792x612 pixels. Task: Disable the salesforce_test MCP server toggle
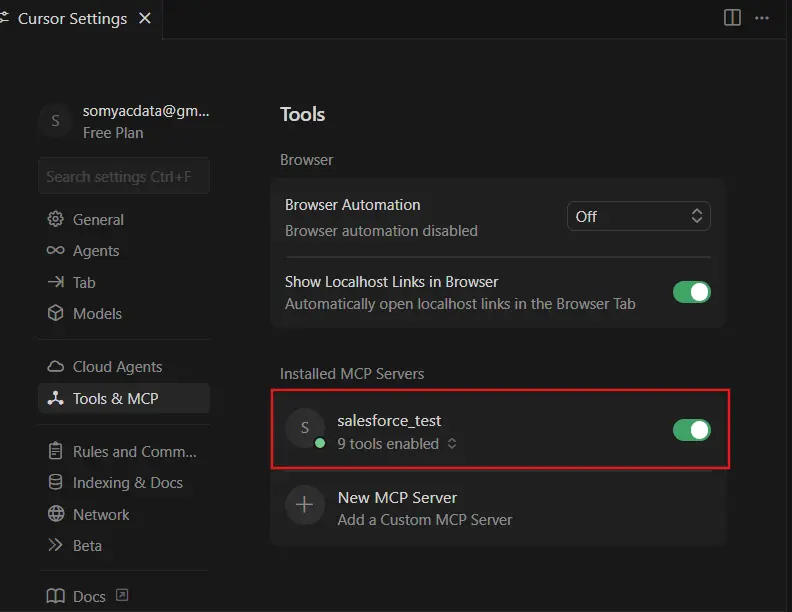691,429
